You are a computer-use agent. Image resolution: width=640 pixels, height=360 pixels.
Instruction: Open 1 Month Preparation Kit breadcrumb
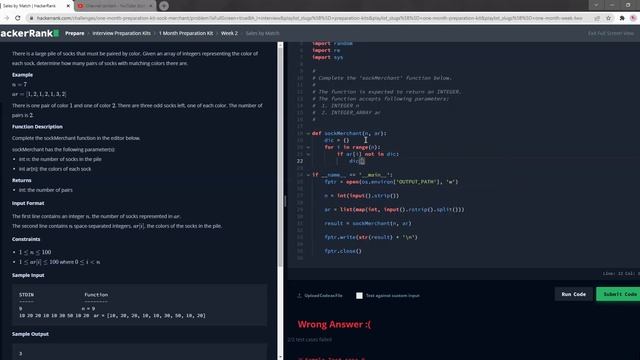[186, 33]
